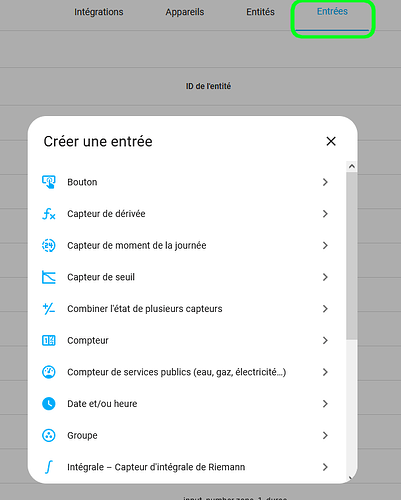Click the Capteur de seuil graph icon
Viewport: 401px width, 500px height.
(49, 277)
